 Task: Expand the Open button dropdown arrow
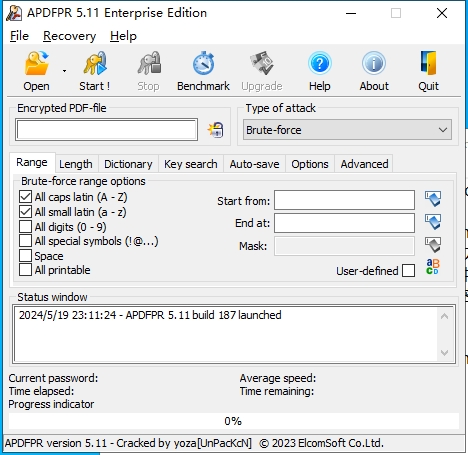click(x=64, y=71)
